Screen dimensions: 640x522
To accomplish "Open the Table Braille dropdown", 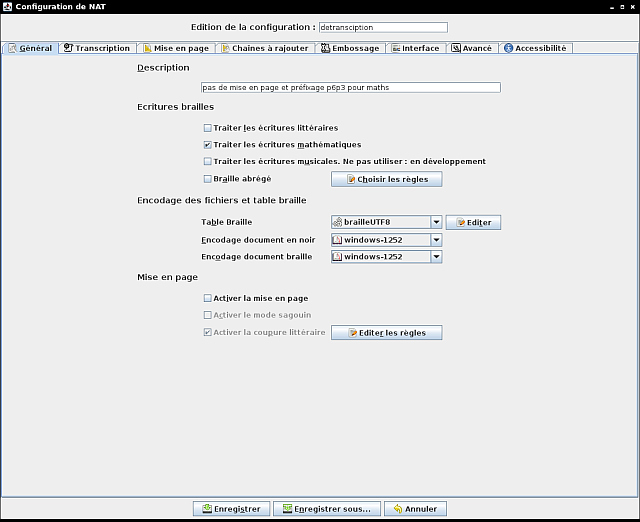I will 436,222.
